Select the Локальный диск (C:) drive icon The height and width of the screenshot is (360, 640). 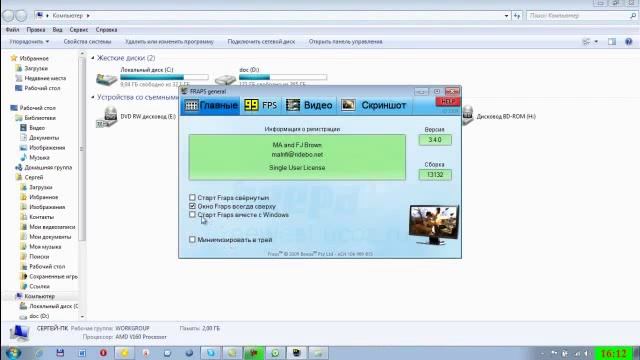coord(107,78)
